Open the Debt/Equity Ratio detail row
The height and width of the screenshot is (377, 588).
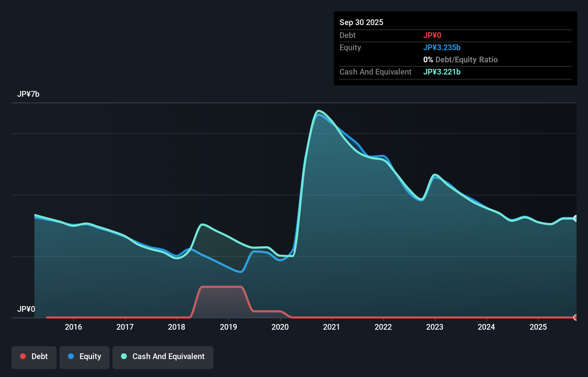pyautogui.click(x=461, y=59)
